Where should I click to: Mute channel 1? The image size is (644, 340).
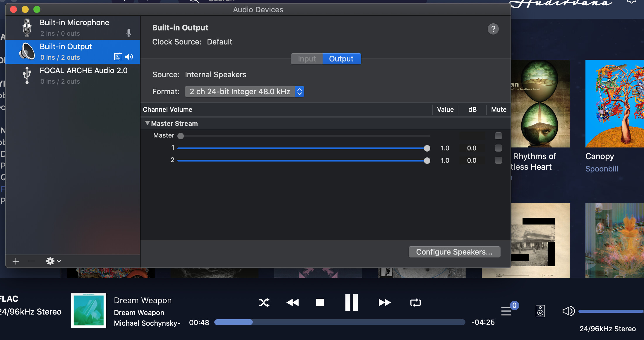pyautogui.click(x=498, y=148)
